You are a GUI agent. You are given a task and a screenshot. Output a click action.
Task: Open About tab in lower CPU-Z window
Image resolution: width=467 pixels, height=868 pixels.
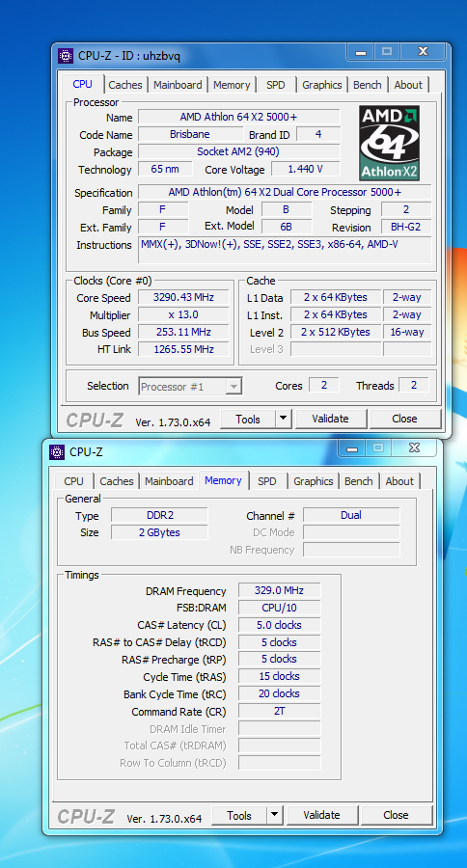pyautogui.click(x=399, y=481)
